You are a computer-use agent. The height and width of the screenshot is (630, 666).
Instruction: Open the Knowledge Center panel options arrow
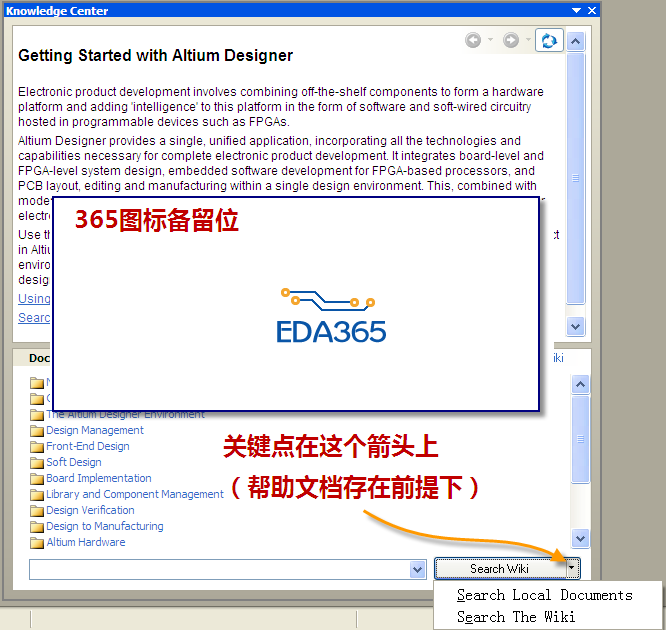pos(576,11)
